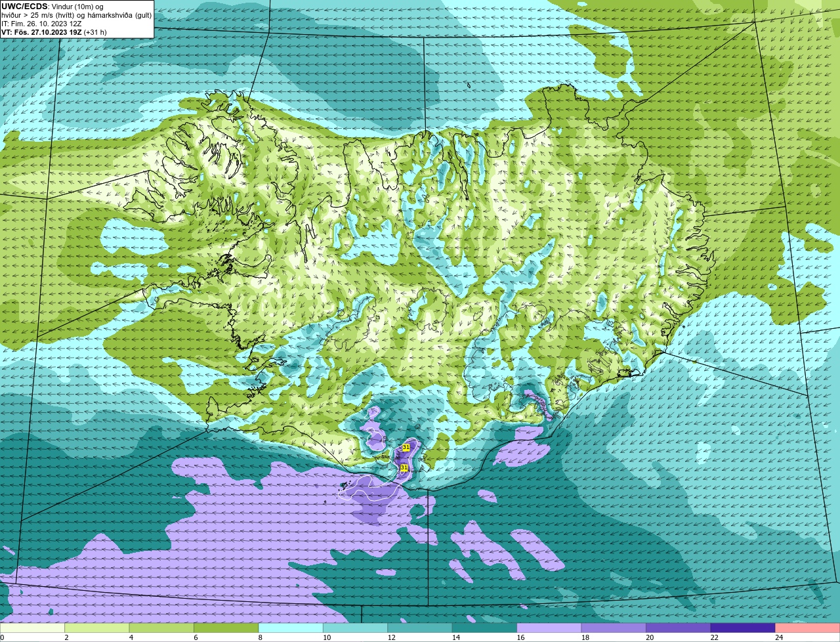This screenshot has height=642, width=840.
Task: Click the lower yellow "31" gust marker
Action: pos(404,468)
